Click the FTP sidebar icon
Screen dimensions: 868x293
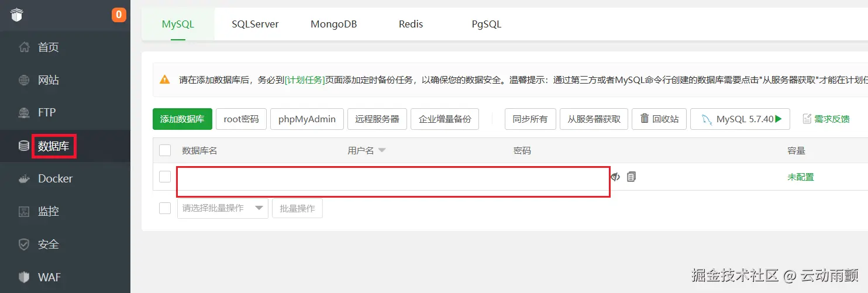click(x=24, y=112)
